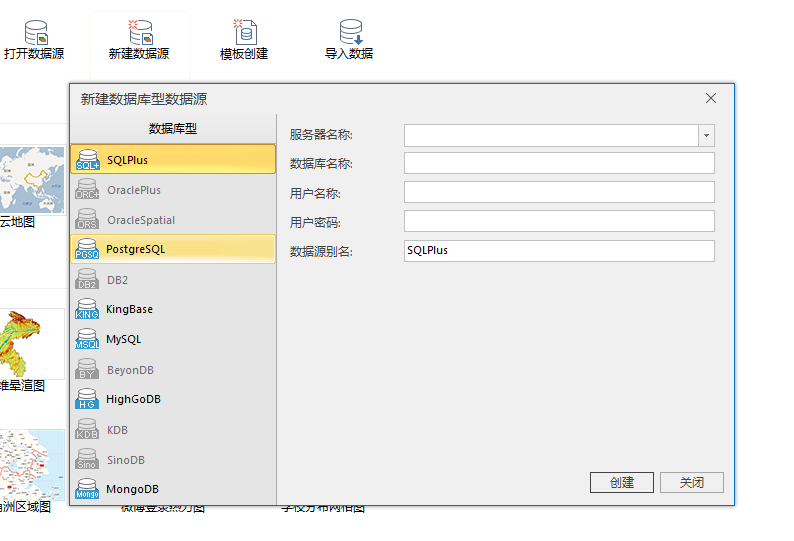Viewport: 794px width, 541px height.
Task: Click the 导入数据 icon
Action: 350,32
